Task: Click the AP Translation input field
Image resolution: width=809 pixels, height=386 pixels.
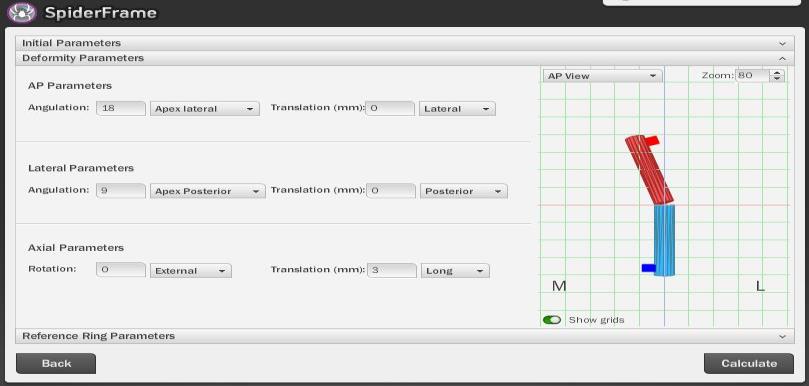Action: pos(390,108)
